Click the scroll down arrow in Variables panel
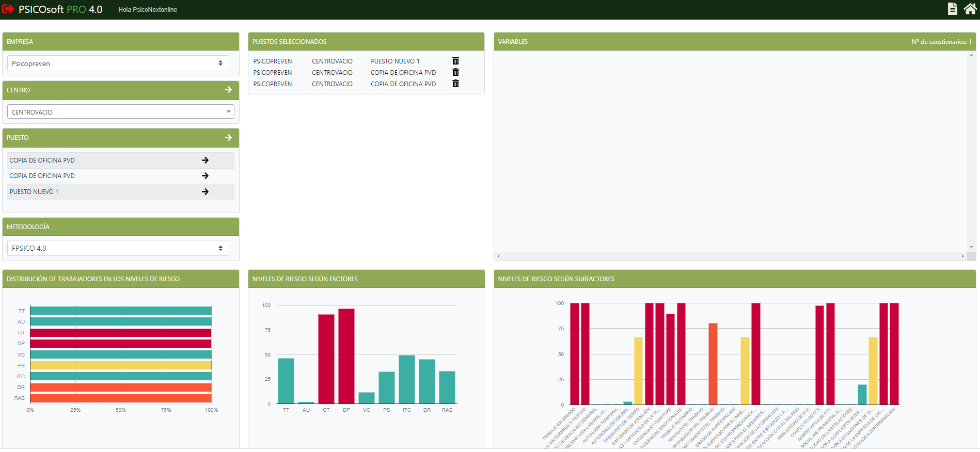The width and height of the screenshot is (980, 452). (x=971, y=248)
